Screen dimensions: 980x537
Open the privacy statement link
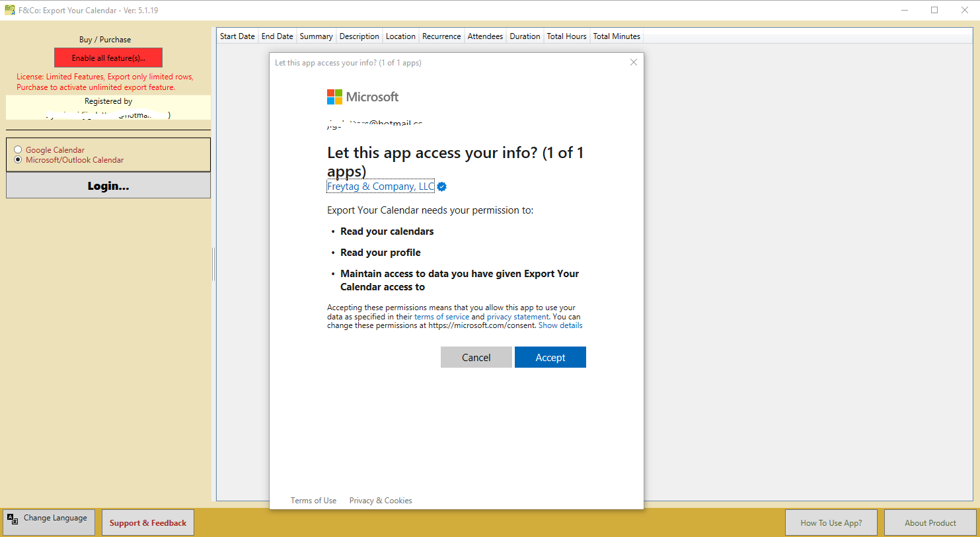click(517, 317)
